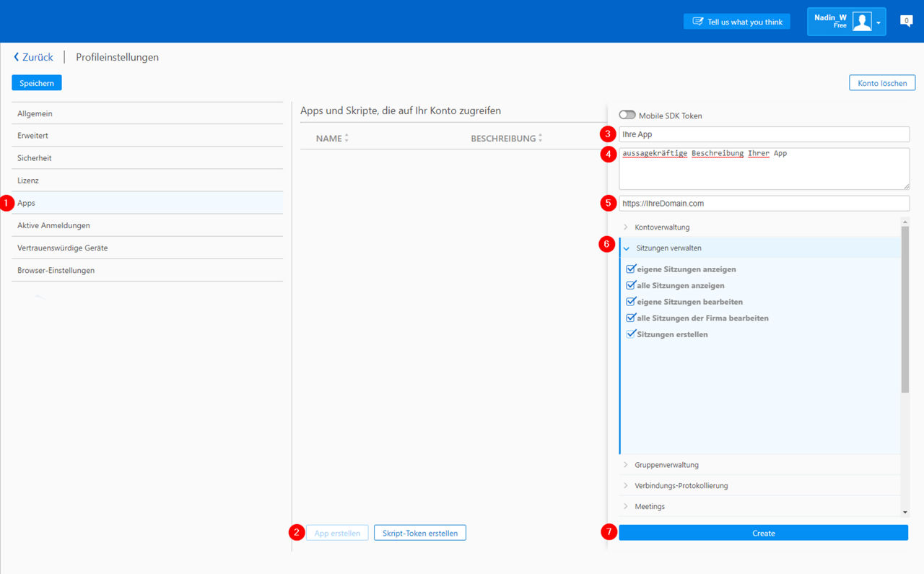The width and height of the screenshot is (924, 574).
Task: Click the Skript-Token erstellen button
Action: 420,533
